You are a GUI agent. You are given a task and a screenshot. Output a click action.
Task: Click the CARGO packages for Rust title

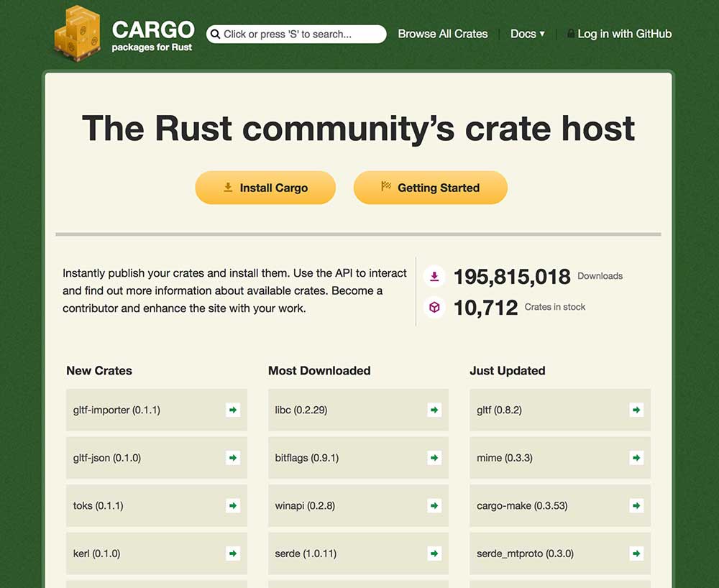pos(153,35)
